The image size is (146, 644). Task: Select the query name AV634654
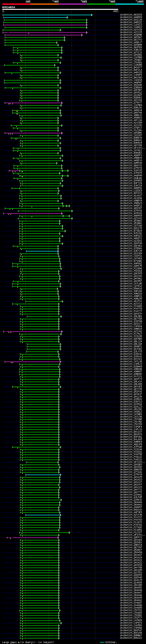(x=8, y=8)
